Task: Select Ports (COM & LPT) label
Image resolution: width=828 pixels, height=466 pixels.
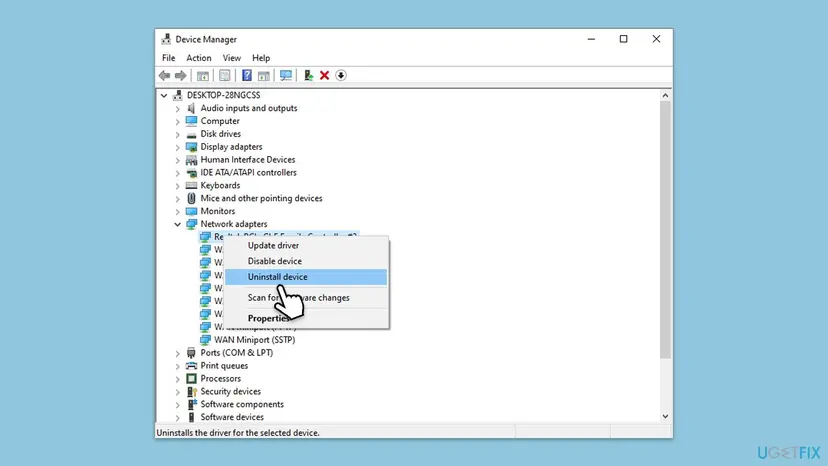Action: coord(237,352)
